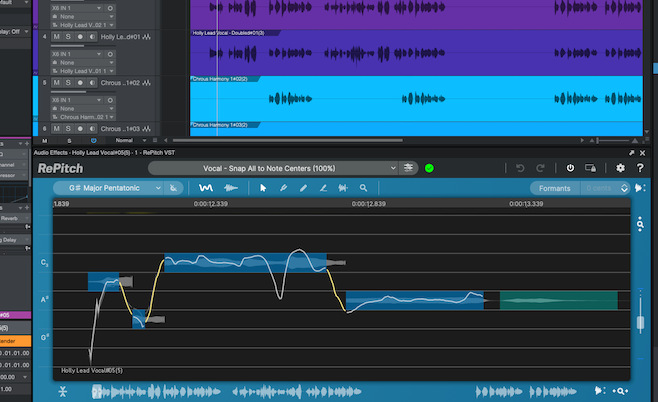Click the blue monitor icon below track list
This screenshot has width=658, height=402.
(94, 141)
